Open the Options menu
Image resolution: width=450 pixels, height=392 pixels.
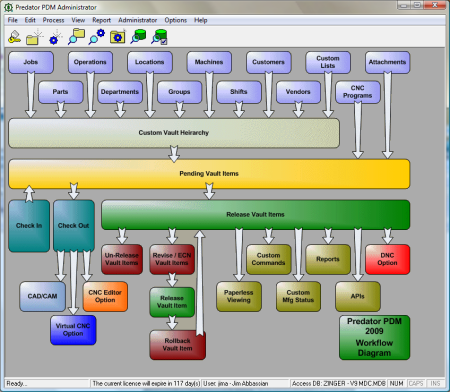pos(176,20)
